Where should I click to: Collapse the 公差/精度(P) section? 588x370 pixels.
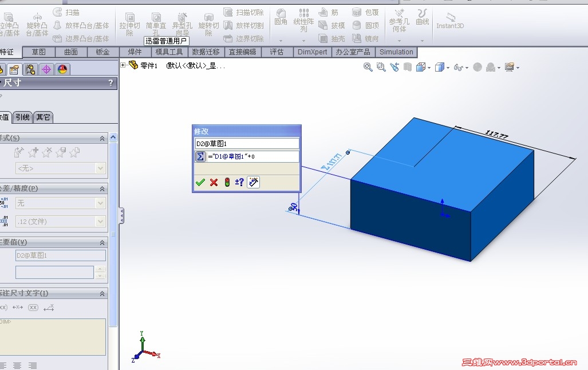pyautogui.click(x=102, y=189)
